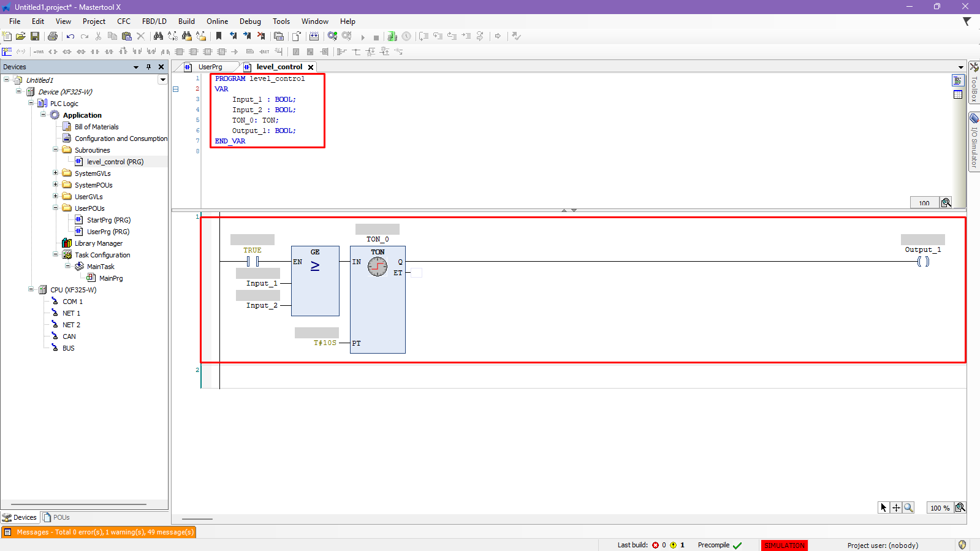Toggle the VAR block fold marker
Image resolution: width=980 pixels, height=551 pixels.
pyautogui.click(x=175, y=89)
